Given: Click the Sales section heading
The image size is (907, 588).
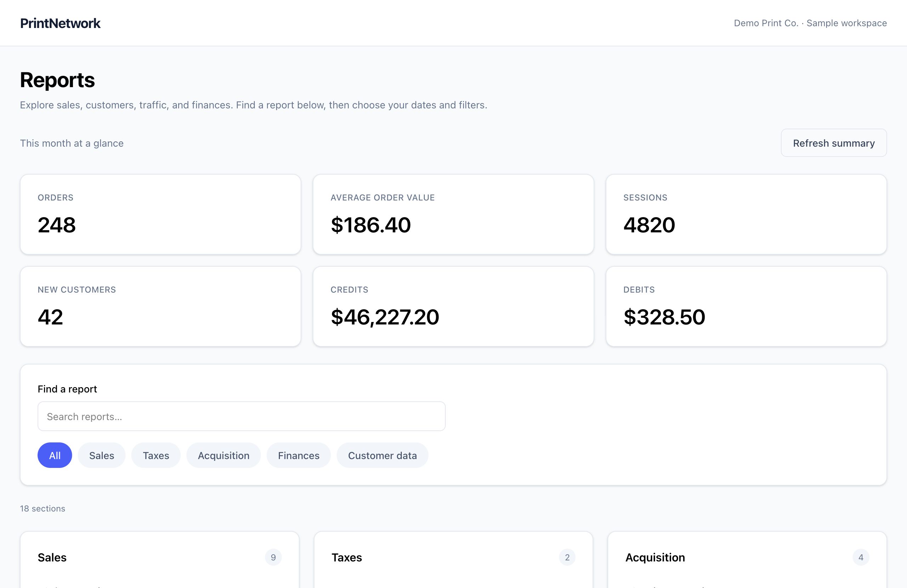Looking at the screenshot, I should 52,557.
